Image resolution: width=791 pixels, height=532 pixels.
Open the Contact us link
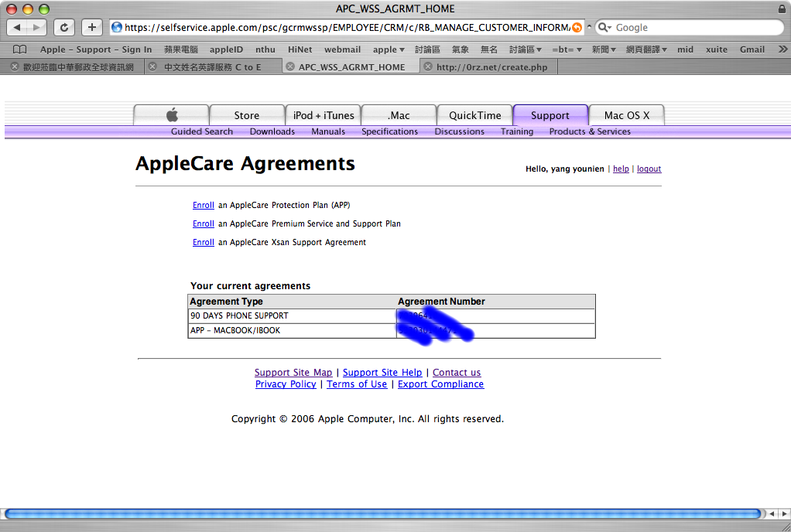457,372
